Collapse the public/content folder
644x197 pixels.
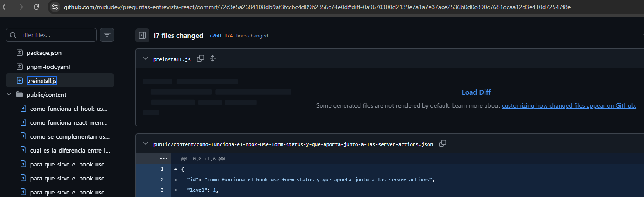9,95
